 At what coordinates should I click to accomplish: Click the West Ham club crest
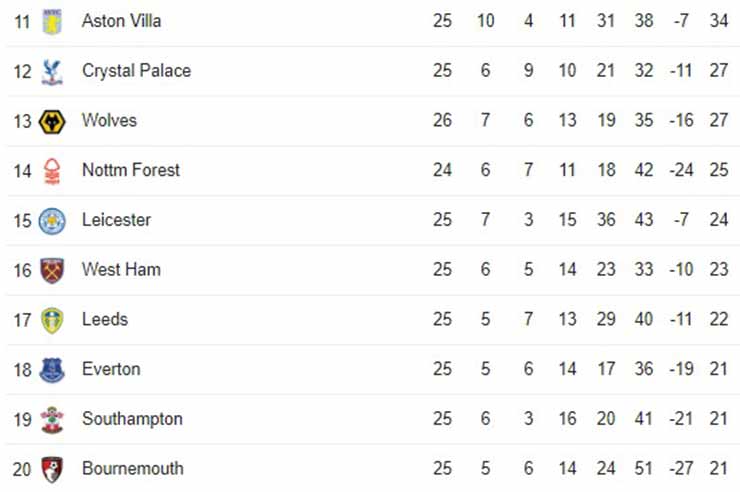[52, 270]
